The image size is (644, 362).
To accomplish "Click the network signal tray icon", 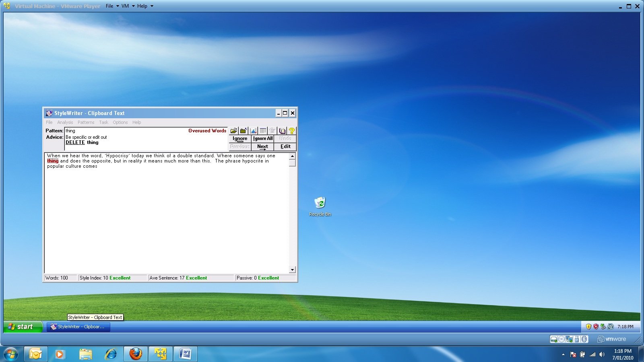I will (x=592, y=354).
